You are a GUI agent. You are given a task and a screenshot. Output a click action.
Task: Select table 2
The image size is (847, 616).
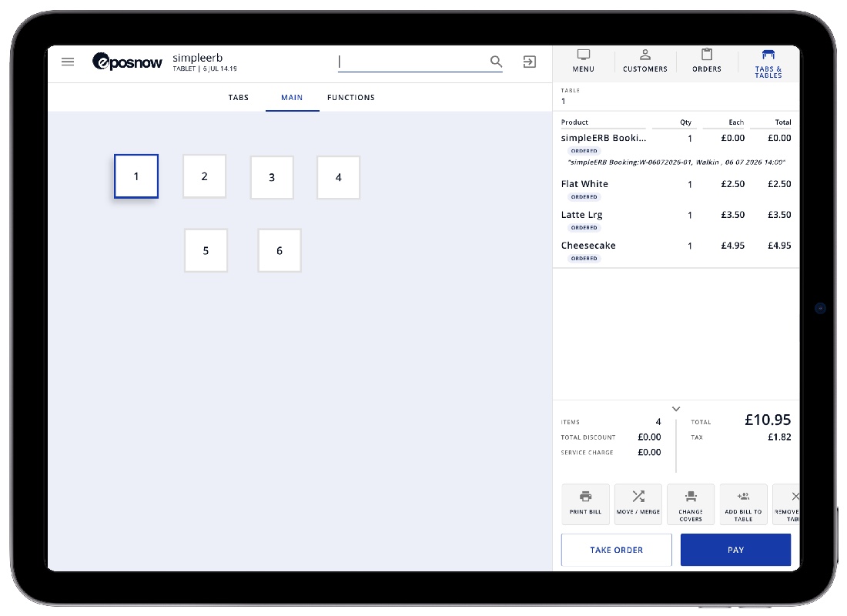204,176
